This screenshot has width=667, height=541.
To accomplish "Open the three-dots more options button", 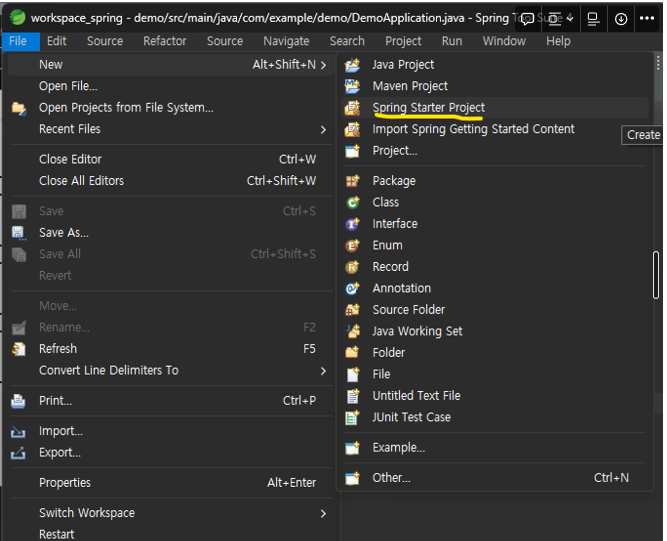I will click(x=647, y=18).
